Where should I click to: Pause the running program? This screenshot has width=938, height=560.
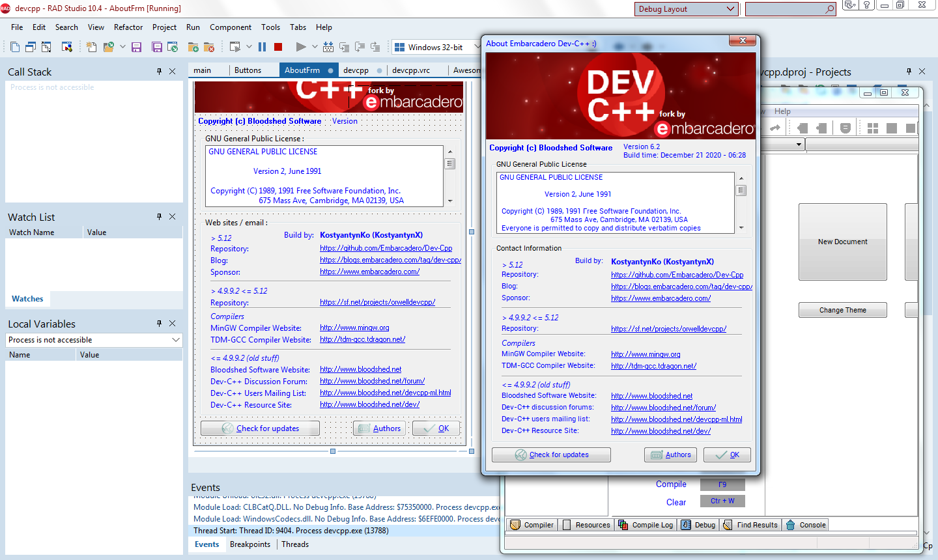pyautogui.click(x=262, y=47)
